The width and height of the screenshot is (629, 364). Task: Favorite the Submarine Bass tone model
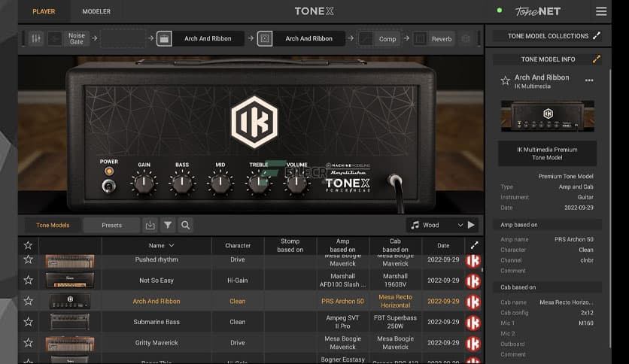[28, 321]
